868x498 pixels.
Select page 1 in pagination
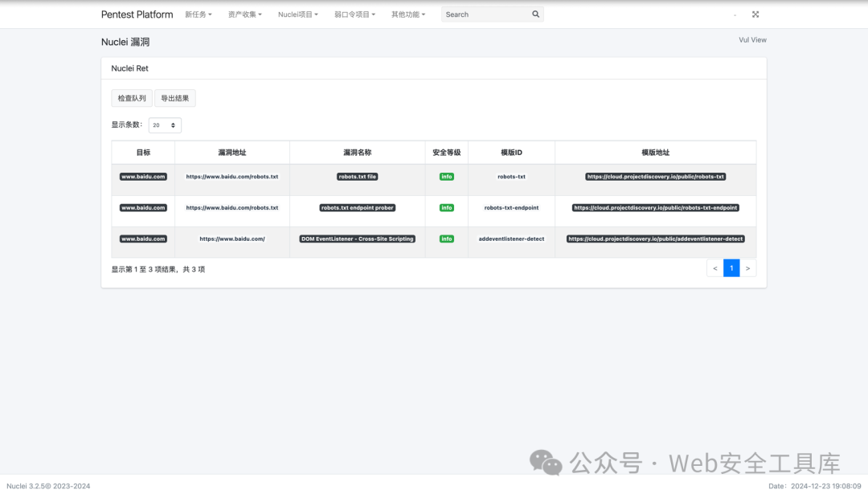731,267
